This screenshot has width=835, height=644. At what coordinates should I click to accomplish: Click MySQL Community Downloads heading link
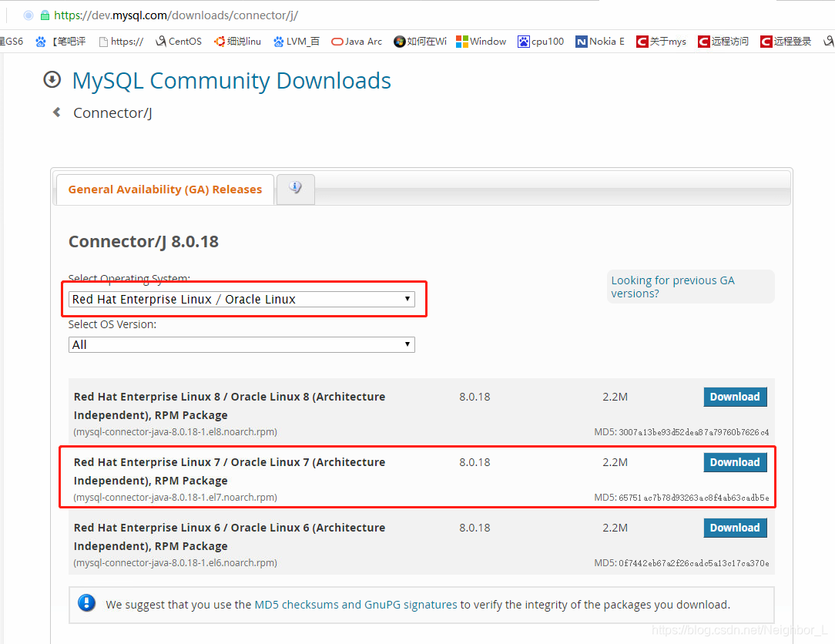click(x=232, y=81)
